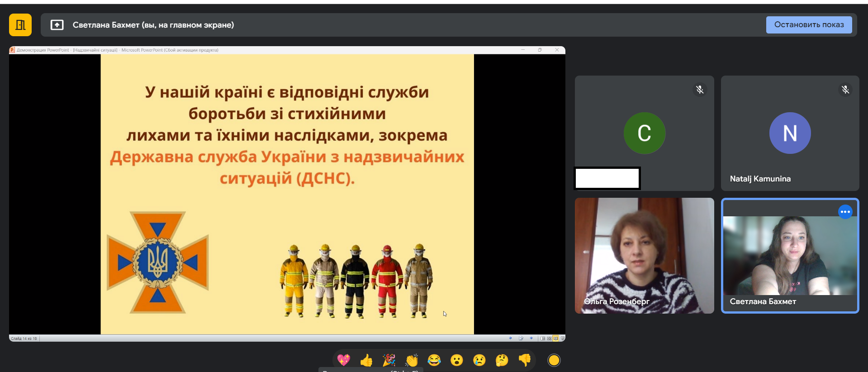Send the thumbs up reaction
Viewport: 868px width, 372px height.
tap(366, 360)
